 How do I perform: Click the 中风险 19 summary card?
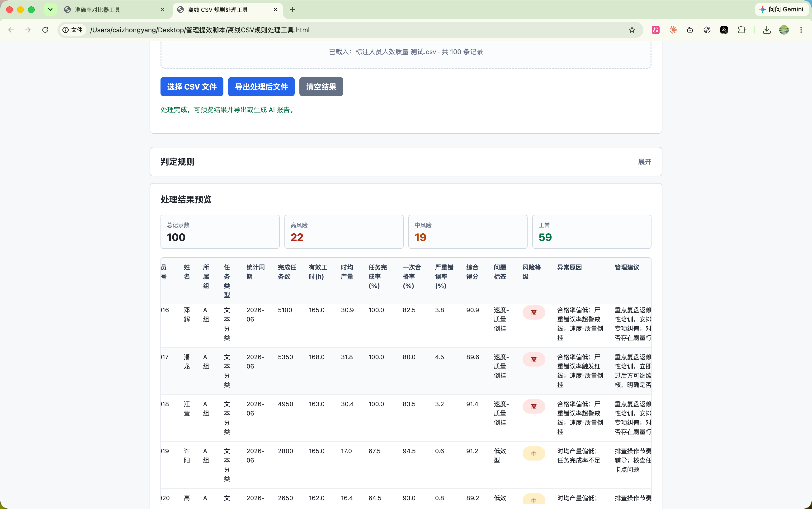(x=467, y=232)
